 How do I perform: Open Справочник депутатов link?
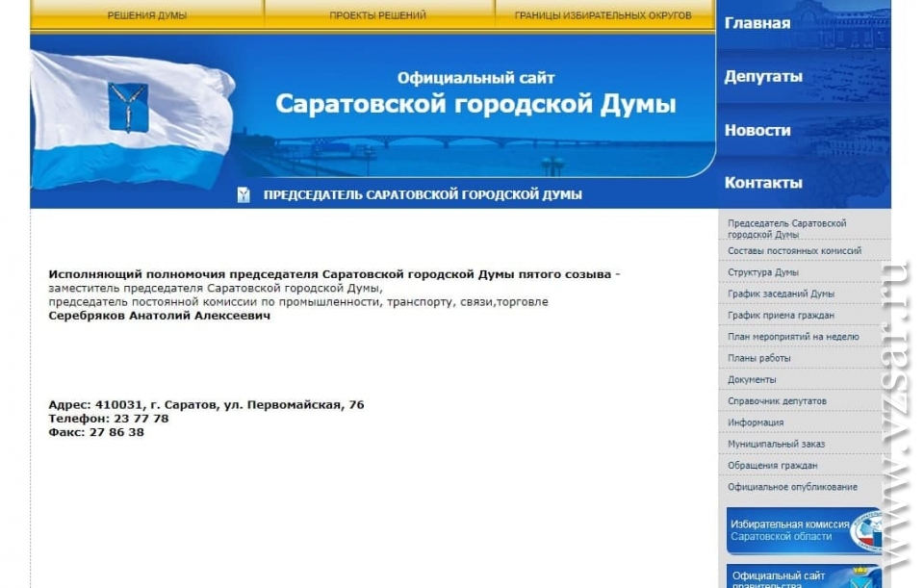(778, 400)
